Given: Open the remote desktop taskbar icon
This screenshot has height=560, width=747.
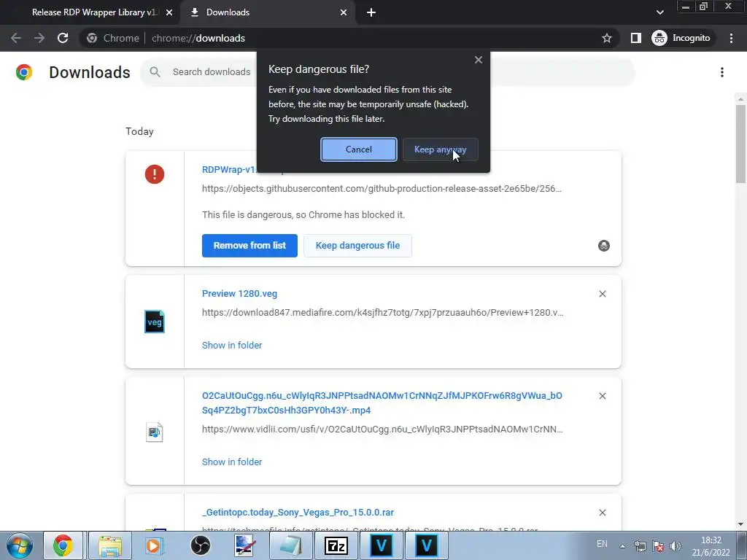Looking at the screenshot, I should pyautogui.click(x=245, y=545).
